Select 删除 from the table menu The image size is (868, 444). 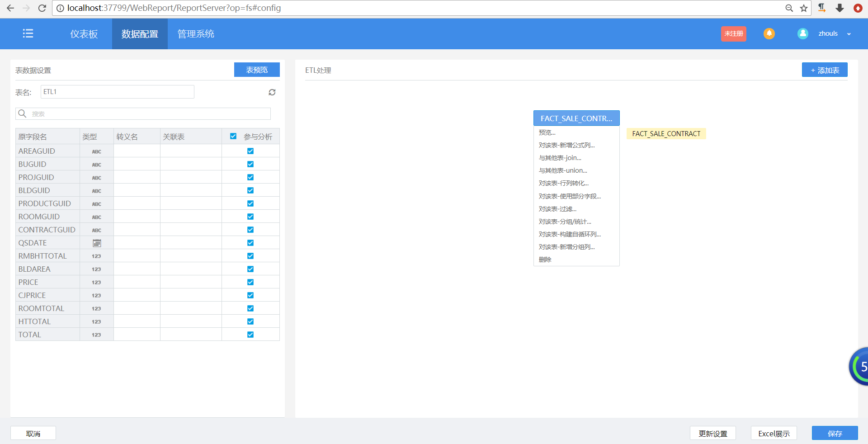[x=576, y=260]
